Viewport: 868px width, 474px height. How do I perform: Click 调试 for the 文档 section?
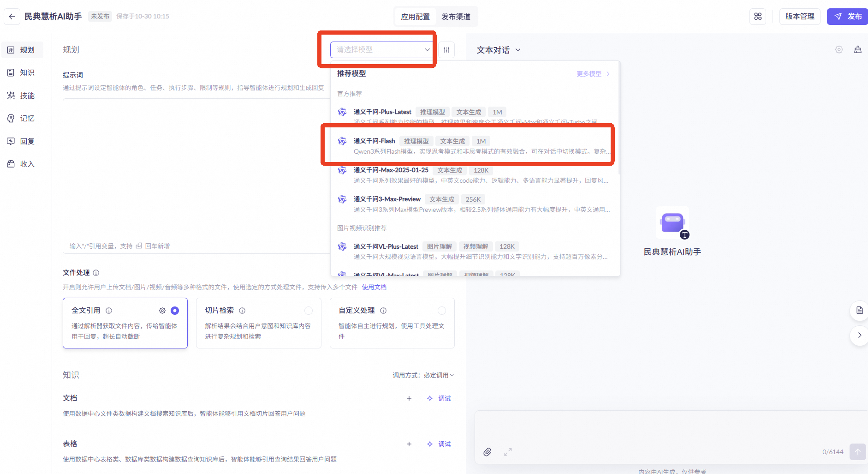click(x=439, y=398)
